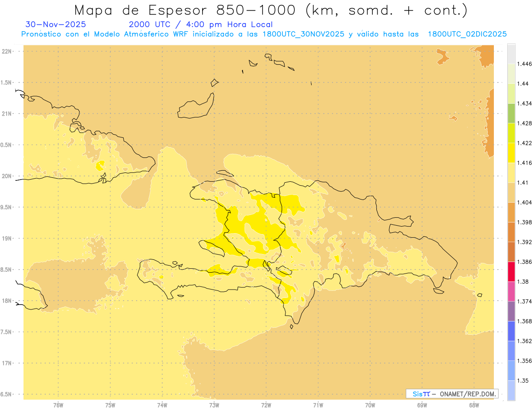532x411 pixels.
Task: Select the date text '30-Nov-2025'
Action: pyautogui.click(x=56, y=24)
